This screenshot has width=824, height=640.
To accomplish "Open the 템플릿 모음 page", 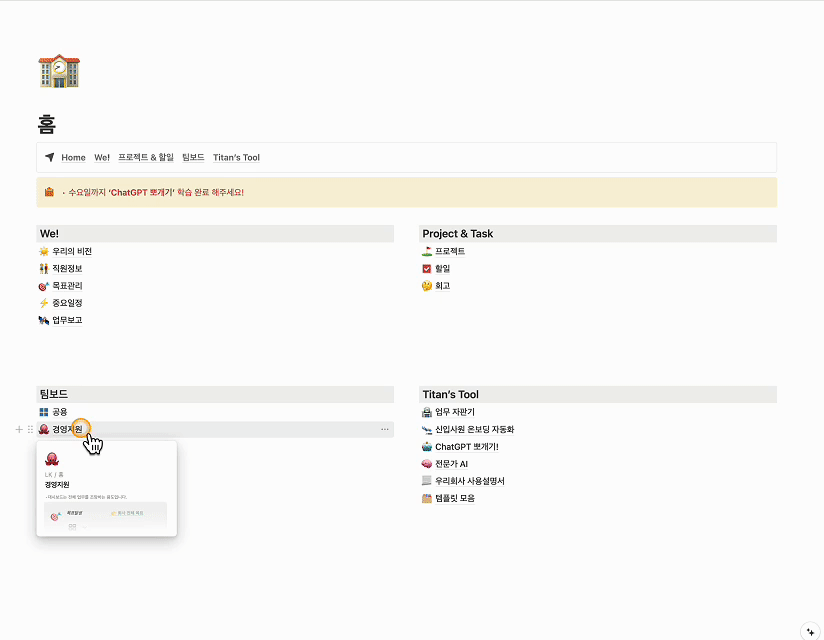I will click(454, 498).
